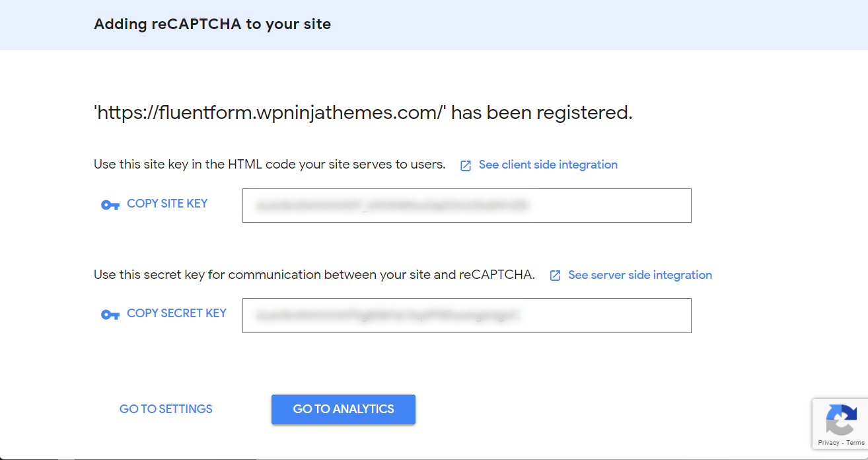Click the masked secret key value
Screen dimensions: 868x460
386,315
